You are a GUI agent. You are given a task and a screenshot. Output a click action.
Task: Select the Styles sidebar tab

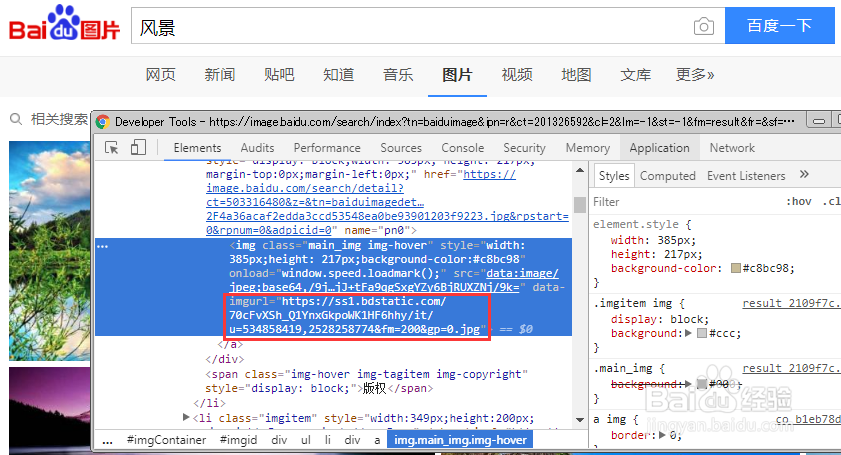(614, 176)
